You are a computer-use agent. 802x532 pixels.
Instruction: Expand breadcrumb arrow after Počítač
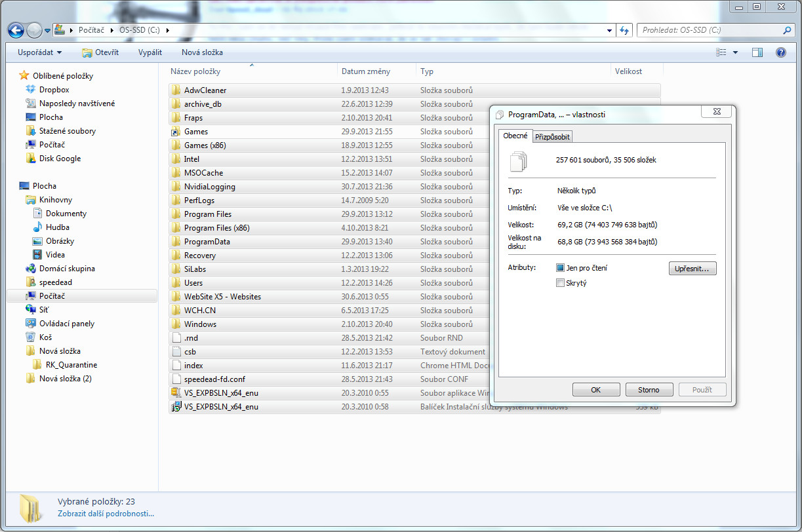(x=111, y=30)
